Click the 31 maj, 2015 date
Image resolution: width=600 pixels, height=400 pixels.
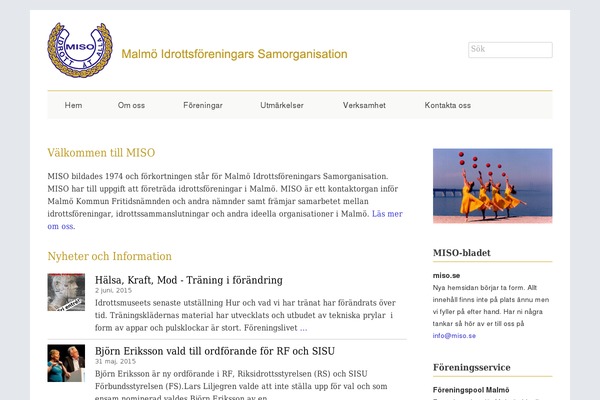(x=115, y=361)
